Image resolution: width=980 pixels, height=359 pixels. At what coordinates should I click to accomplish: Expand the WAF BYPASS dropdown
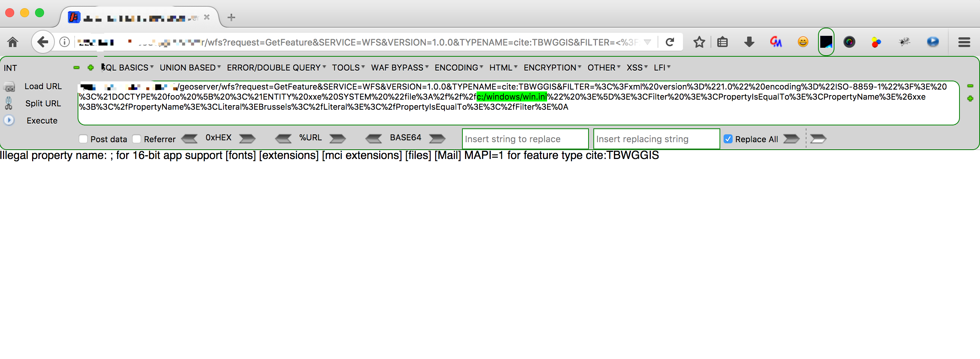(399, 68)
